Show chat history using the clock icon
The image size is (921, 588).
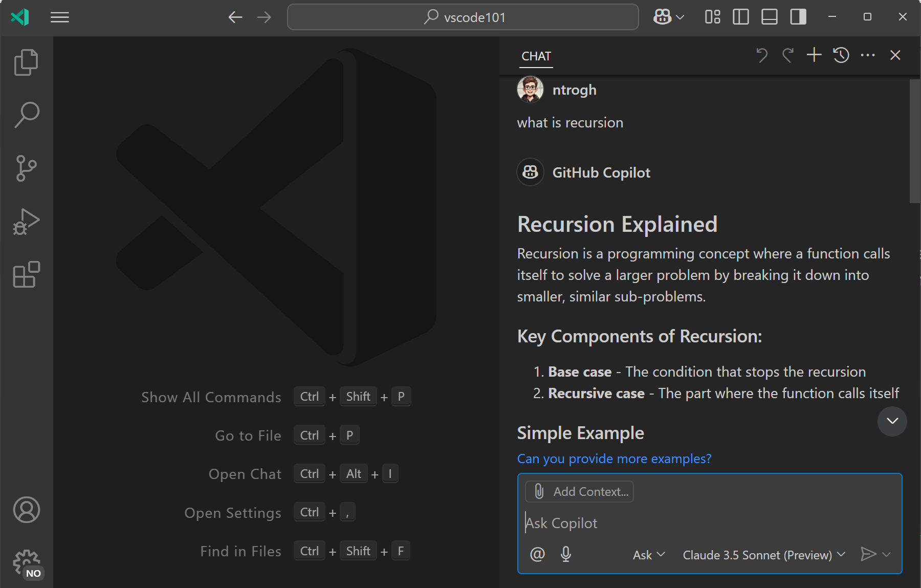click(x=841, y=55)
